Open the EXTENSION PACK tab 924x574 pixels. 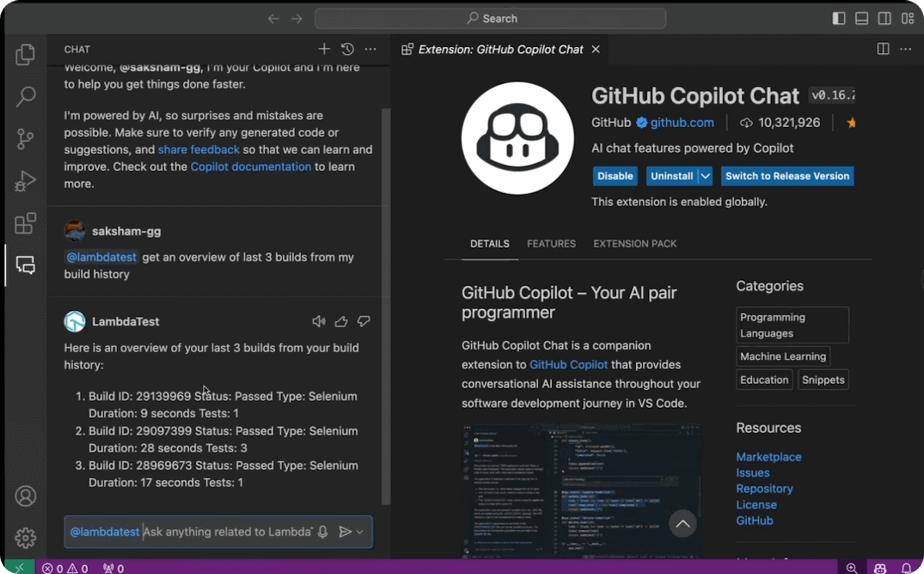point(634,243)
